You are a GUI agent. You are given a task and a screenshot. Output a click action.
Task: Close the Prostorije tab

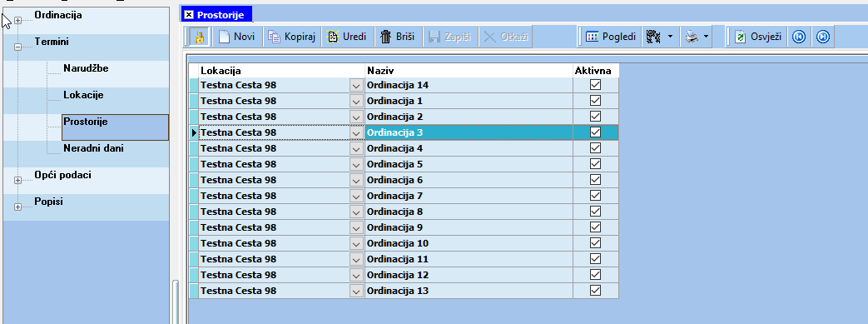pos(189,14)
